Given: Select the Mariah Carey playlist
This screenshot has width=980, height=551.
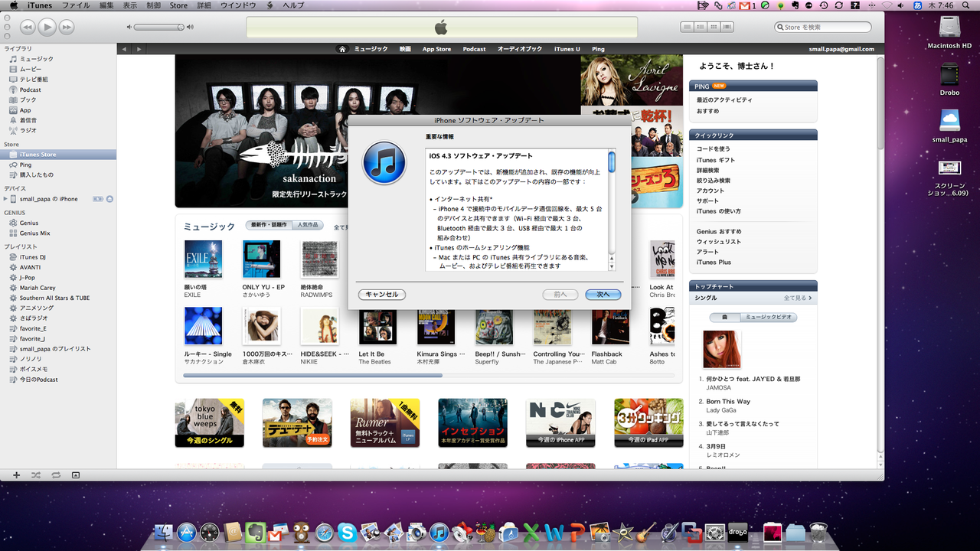Looking at the screenshot, I should click(38, 288).
